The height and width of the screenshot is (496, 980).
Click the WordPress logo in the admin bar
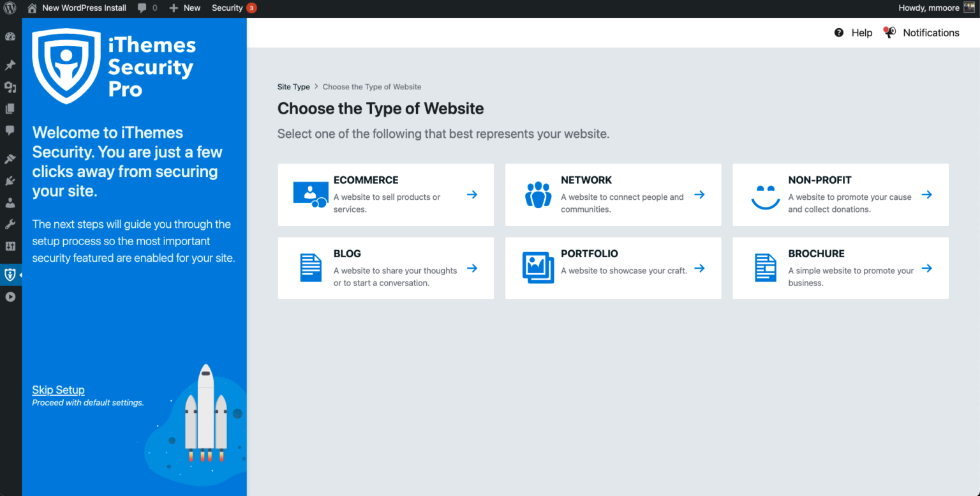[10, 8]
